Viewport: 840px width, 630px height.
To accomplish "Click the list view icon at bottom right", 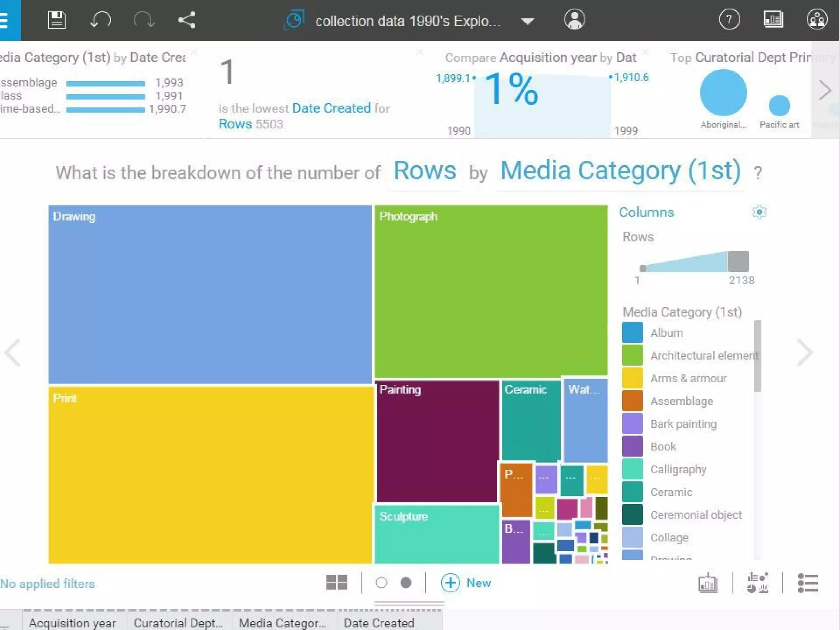I will tap(808, 583).
